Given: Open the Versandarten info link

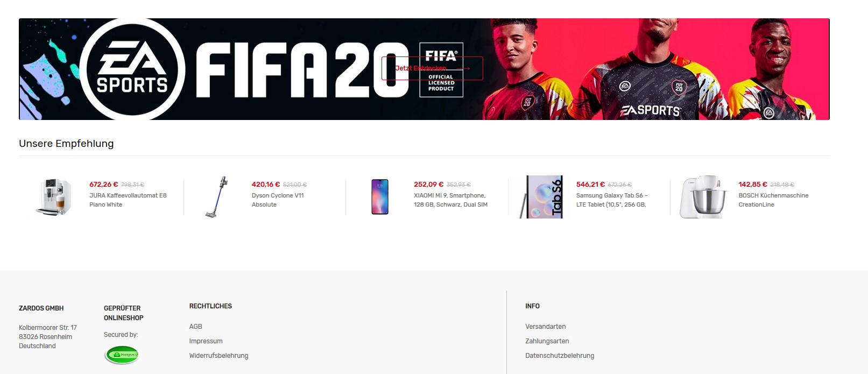Looking at the screenshot, I should (x=545, y=327).
